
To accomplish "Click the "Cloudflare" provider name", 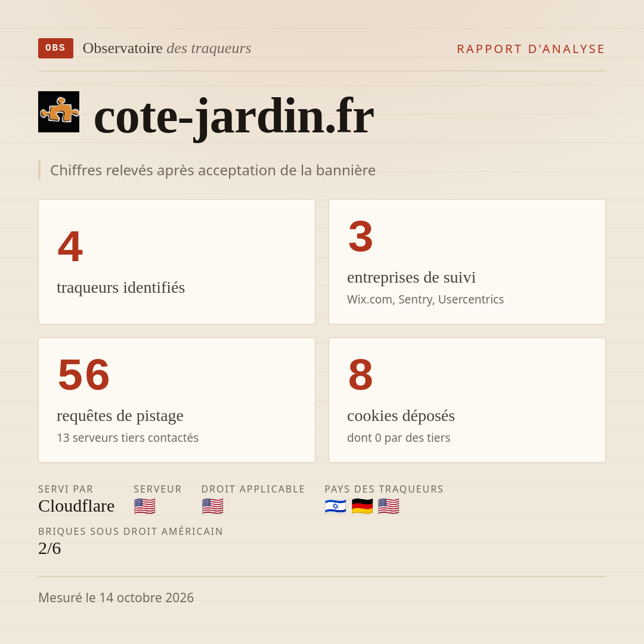I will (76, 506).
